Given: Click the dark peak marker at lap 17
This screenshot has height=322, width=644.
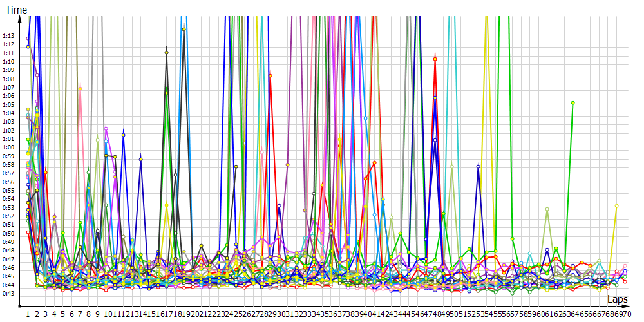Looking at the screenshot, I should tap(167, 52).
